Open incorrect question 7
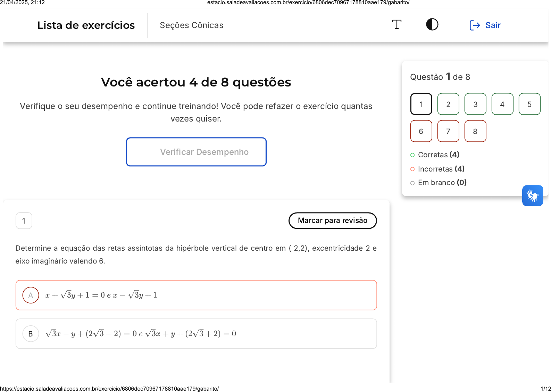The height and width of the screenshot is (392, 551). 448,131
